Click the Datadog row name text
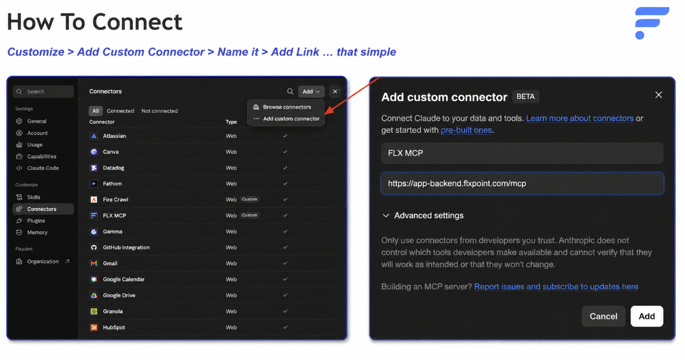685x360 pixels. (113, 168)
